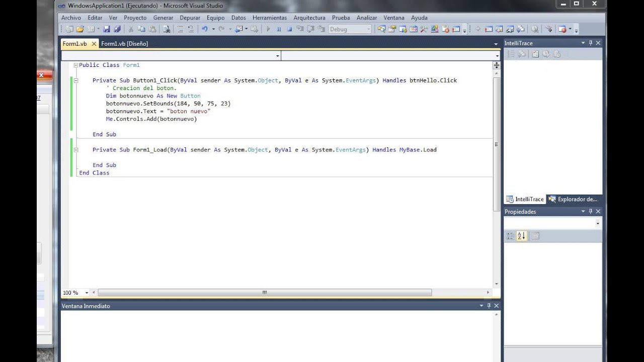Stop debugging with the square icon
Image resolution: width=644 pixels, height=362 pixels.
(x=290, y=29)
